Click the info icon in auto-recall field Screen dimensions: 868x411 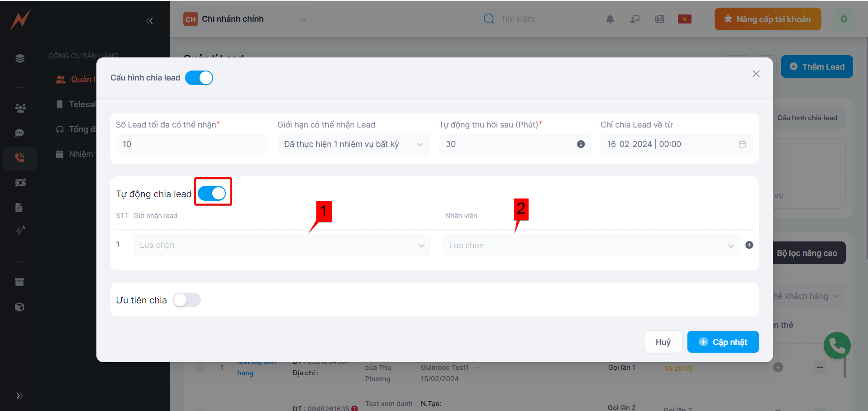(x=581, y=144)
